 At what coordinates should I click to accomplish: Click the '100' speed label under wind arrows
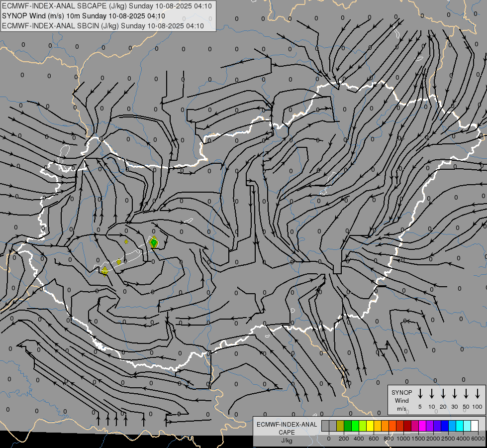pos(478,407)
